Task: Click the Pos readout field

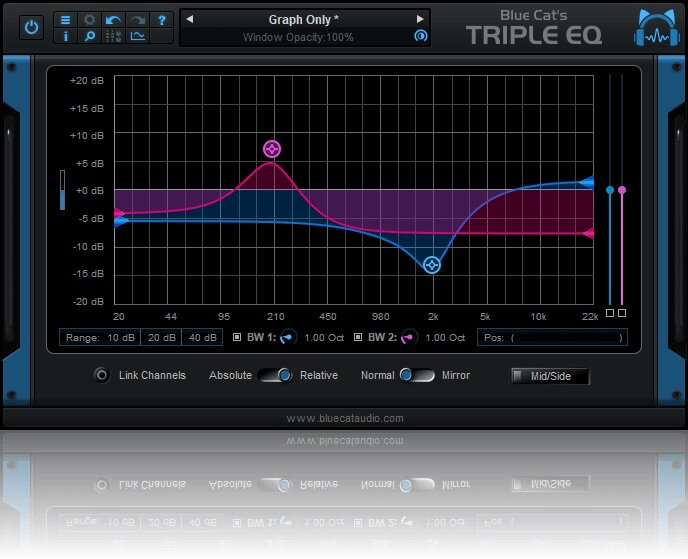Action: (552, 337)
